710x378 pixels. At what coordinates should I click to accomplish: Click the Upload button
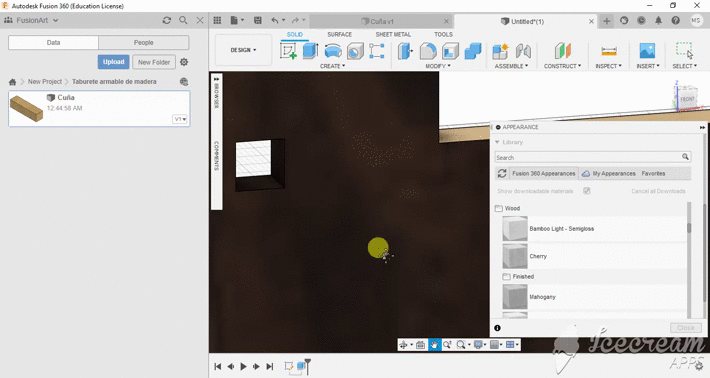[113, 62]
